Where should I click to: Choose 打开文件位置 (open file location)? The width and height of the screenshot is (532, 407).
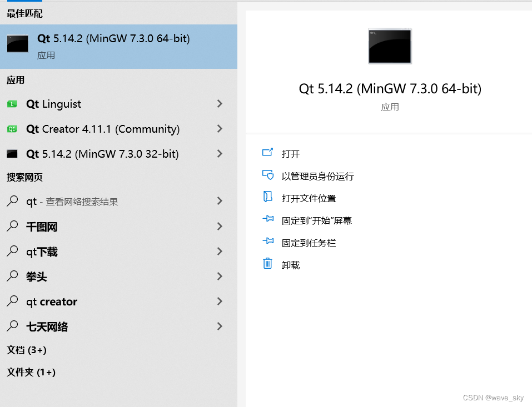(309, 199)
